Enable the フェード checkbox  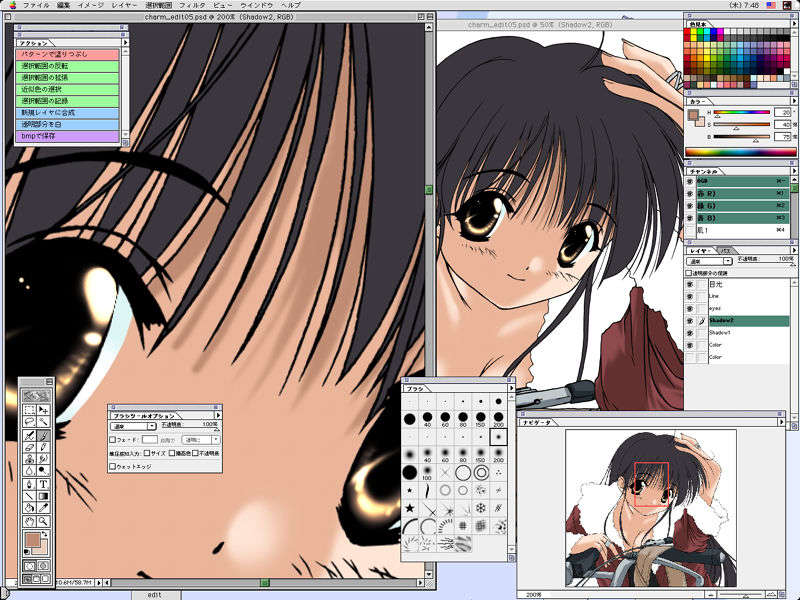coord(113,439)
